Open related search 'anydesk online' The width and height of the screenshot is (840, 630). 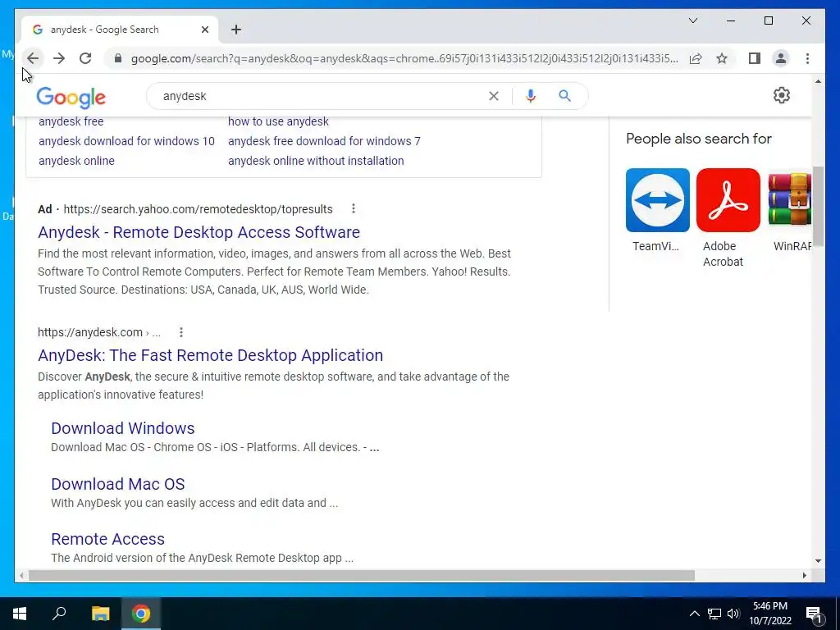coord(76,161)
